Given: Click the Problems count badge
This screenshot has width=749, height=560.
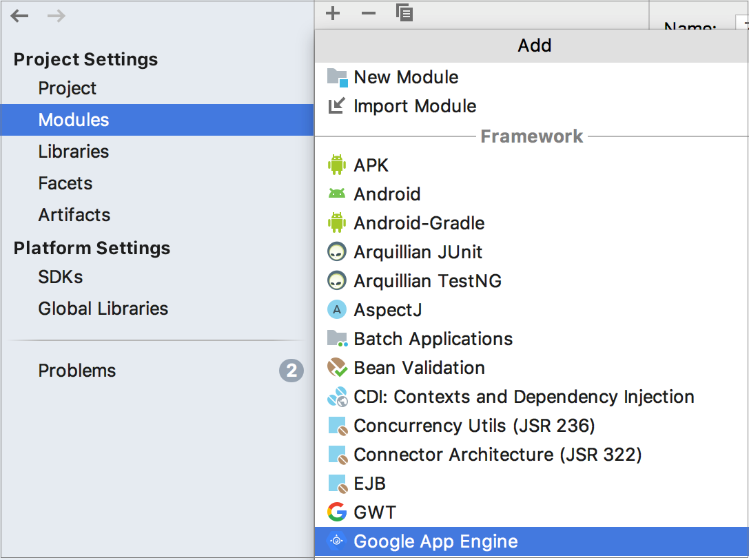Looking at the screenshot, I should (291, 371).
